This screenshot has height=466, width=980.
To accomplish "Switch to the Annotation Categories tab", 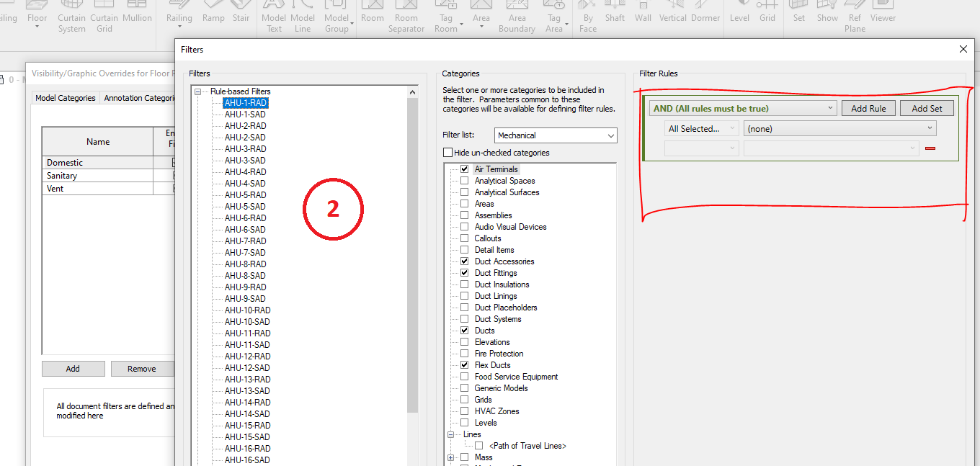I will coord(139,98).
